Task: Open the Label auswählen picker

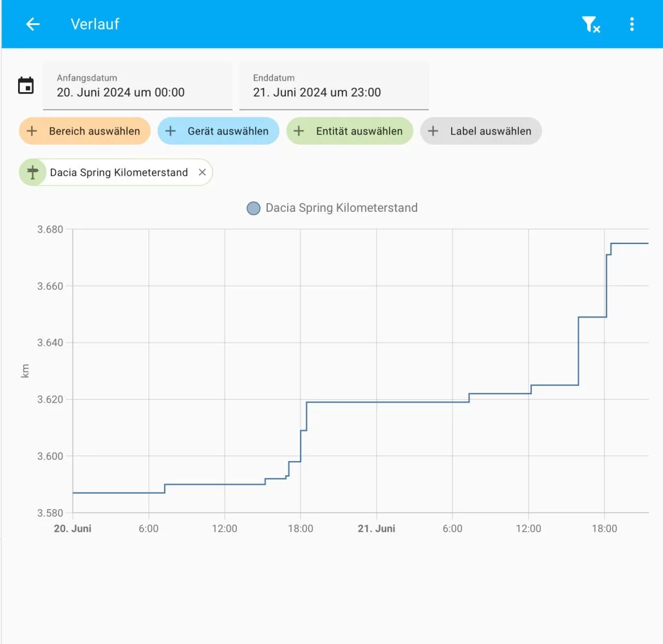Action: [481, 131]
